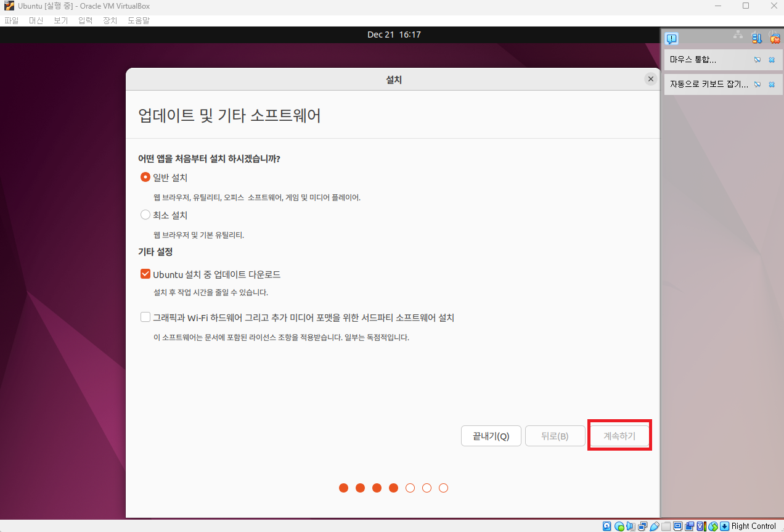Click the hard disk activity status icon
Viewport: 784px width, 532px height.
click(606, 526)
